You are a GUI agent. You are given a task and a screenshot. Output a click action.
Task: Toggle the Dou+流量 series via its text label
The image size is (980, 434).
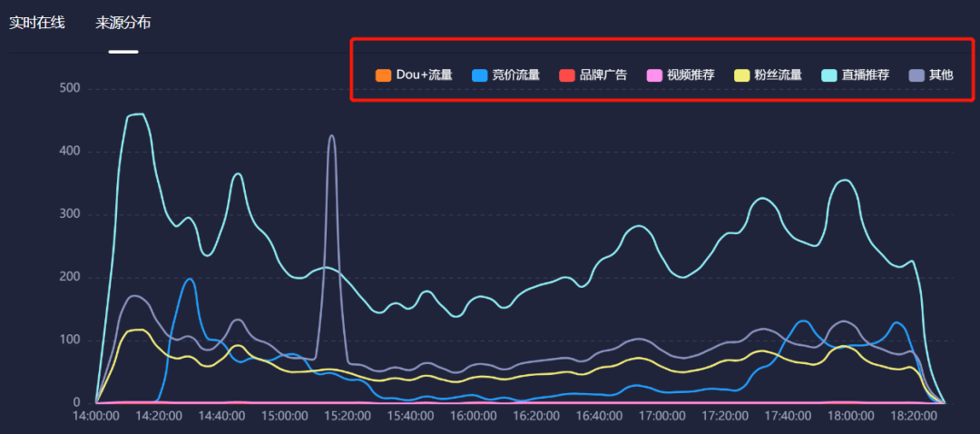424,75
